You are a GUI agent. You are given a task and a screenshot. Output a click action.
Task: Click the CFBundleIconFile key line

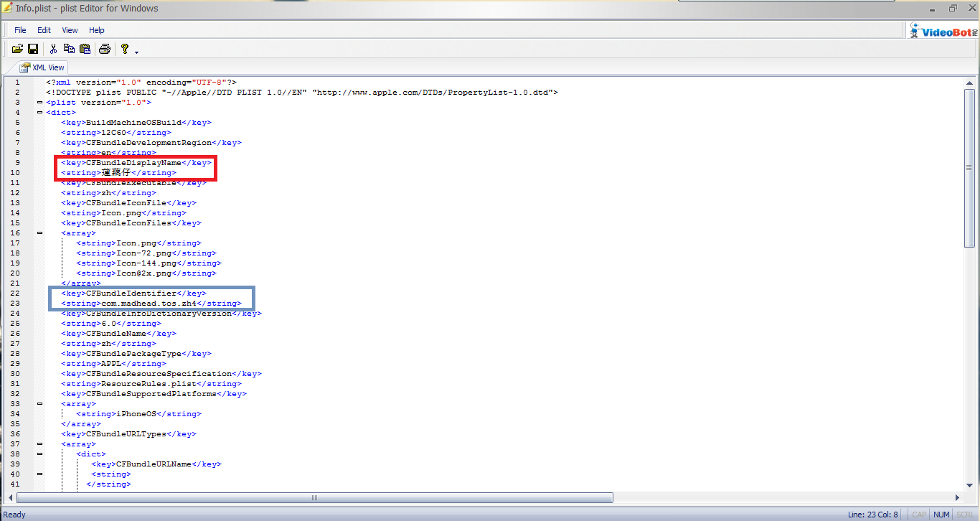[128, 203]
